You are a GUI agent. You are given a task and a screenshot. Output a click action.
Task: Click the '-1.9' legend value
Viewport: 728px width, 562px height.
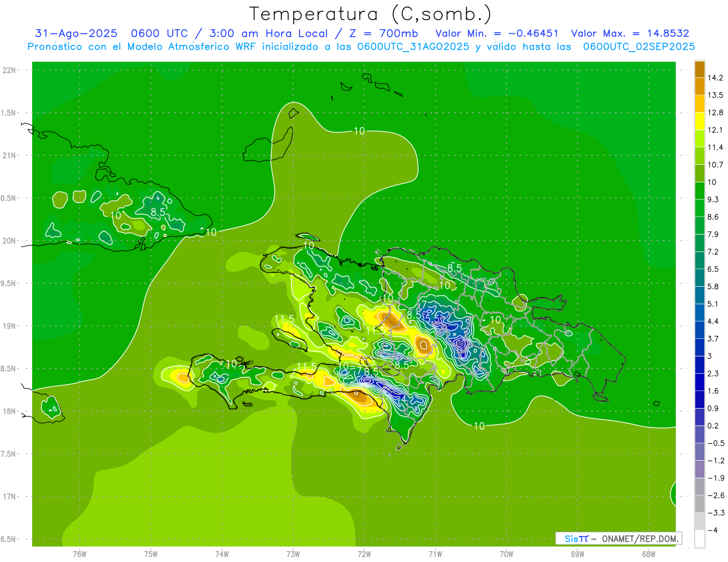(x=715, y=478)
